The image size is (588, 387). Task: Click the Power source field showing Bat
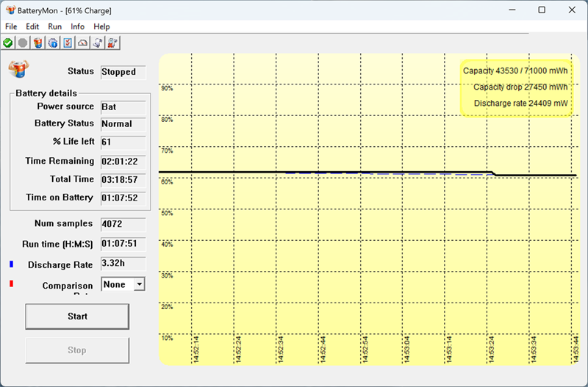click(x=123, y=107)
